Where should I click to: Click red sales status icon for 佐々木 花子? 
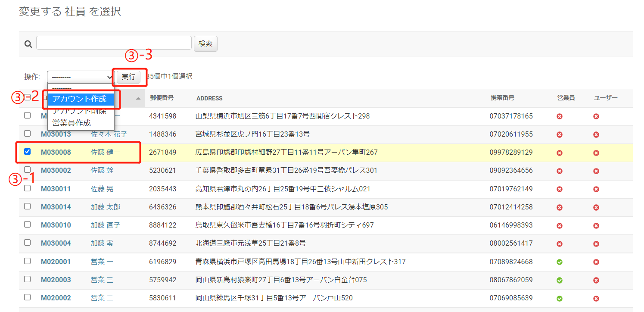[x=560, y=134]
